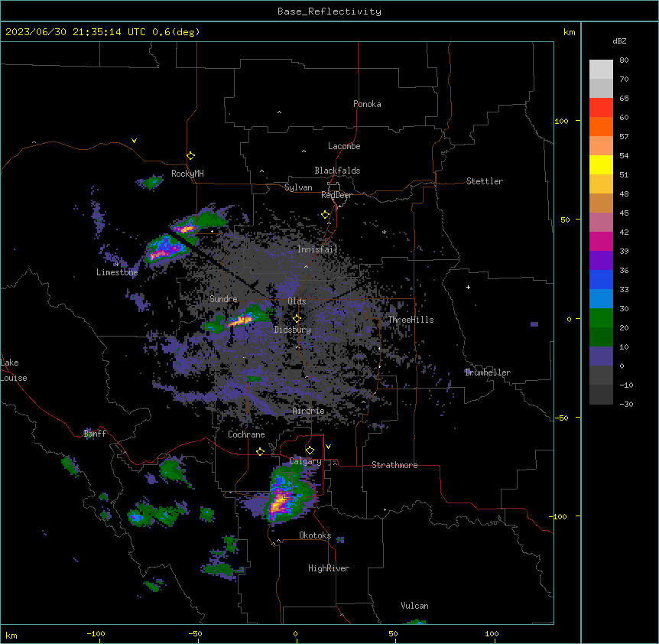Select the yellow 54-51 dBZ legend swatch
Image resolution: width=659 pixels, height=644 pixels.
tap(601, 165)
